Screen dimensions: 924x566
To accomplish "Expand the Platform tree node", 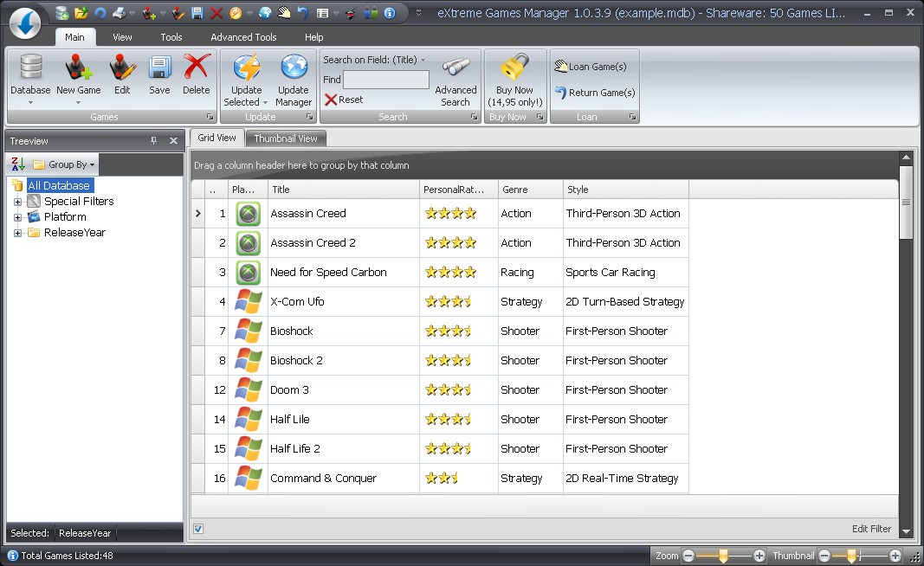I will (17, 217).
